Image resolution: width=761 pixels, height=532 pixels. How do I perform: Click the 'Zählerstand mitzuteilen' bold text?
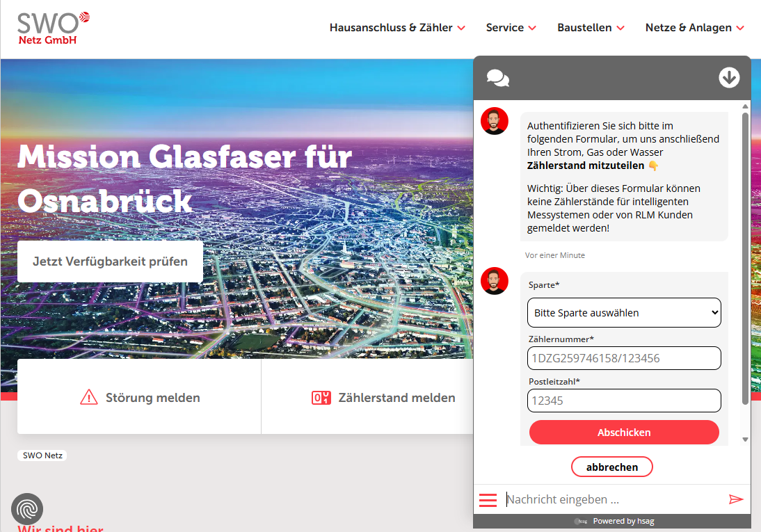point(585,166)
